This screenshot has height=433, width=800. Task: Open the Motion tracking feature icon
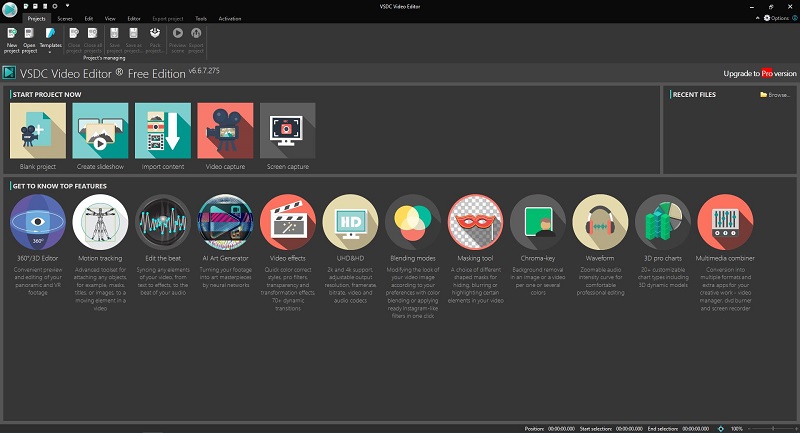[100, 222]
